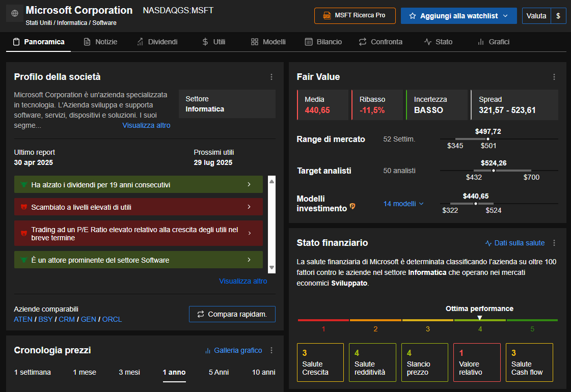
Task: Click the Incertezza BASSO card
Action: pyautogui.click(x=437, y=105)
